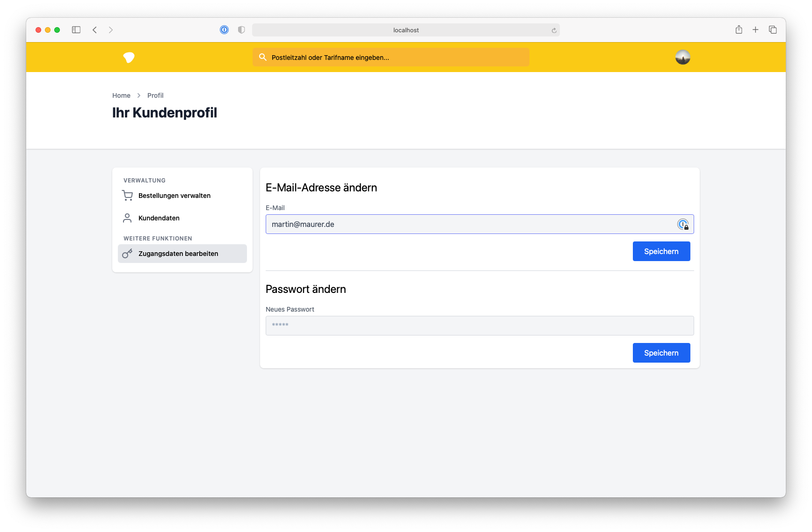Image resolution: width=812 pixels, height=532 pixels.
Task: Click the breadcrumb chevron separator
Action: 139,95
